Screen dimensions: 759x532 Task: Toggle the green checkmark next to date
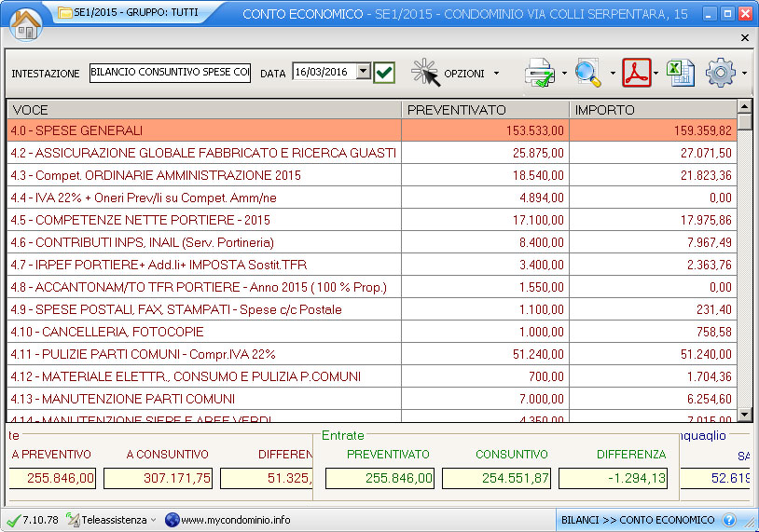click(384, 73)
